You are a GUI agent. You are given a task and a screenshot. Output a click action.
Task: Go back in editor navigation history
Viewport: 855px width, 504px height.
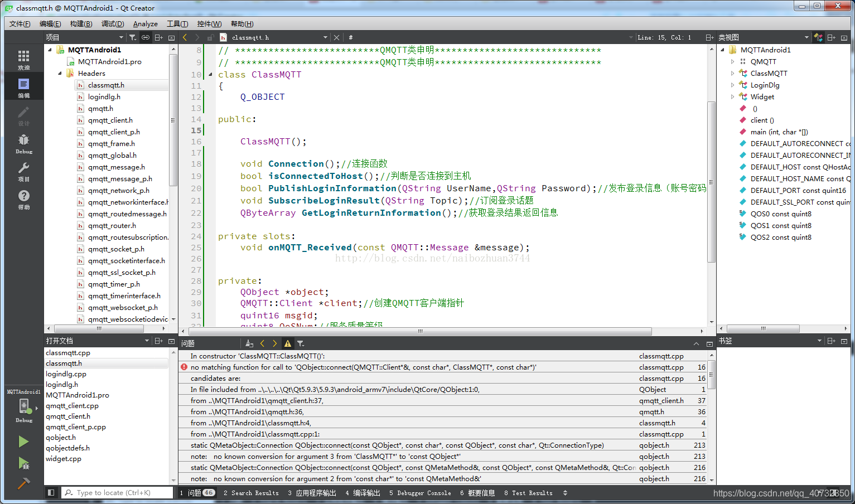[x=185, y=37]
